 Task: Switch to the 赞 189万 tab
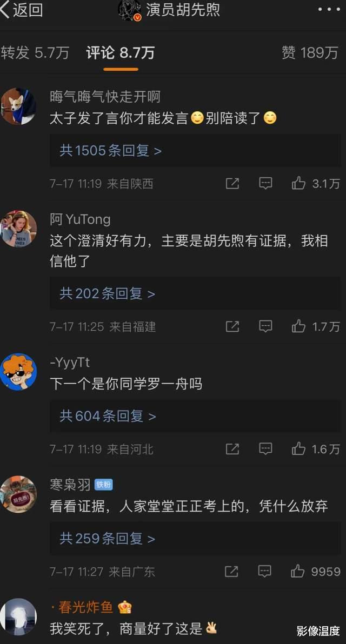(310, 53)
